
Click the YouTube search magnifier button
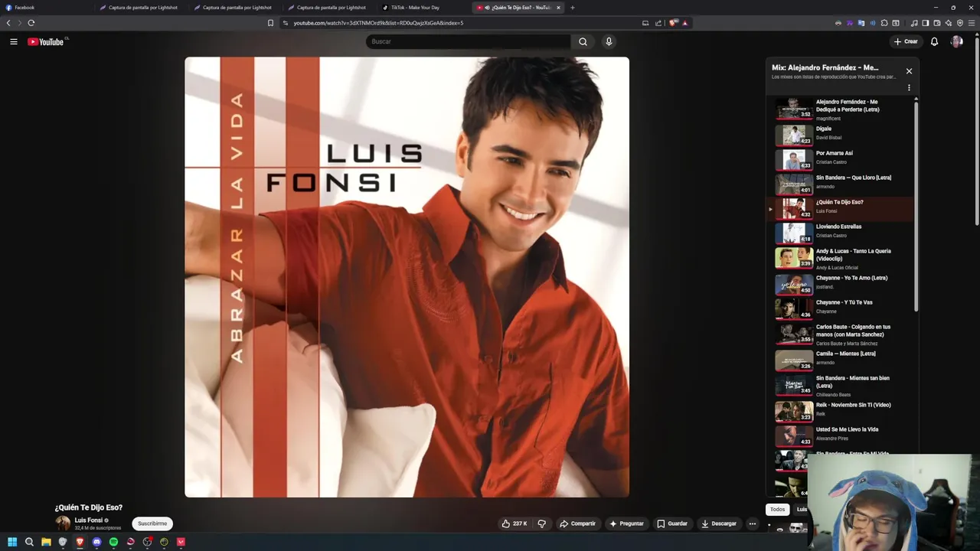(583, 41)
